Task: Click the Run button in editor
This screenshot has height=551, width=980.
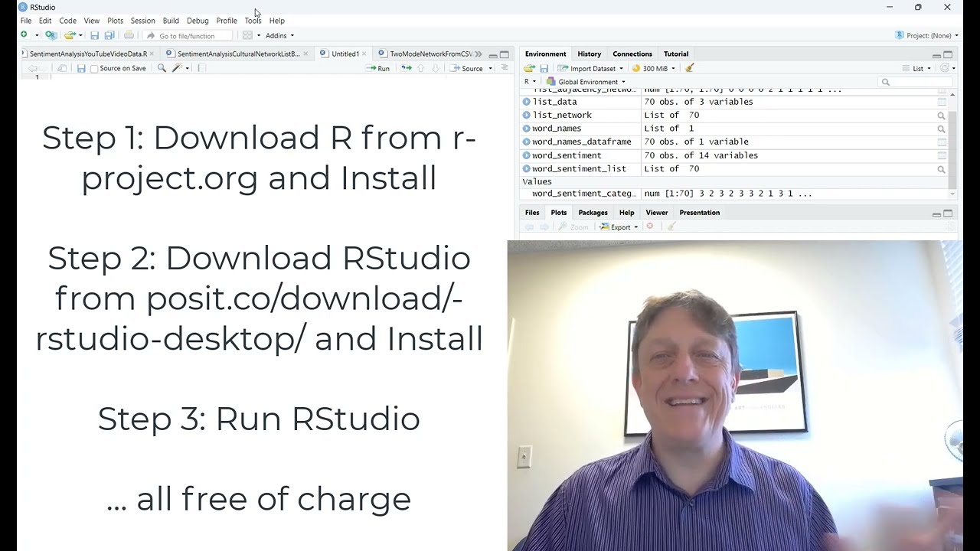Action: [x=378, y=68]
